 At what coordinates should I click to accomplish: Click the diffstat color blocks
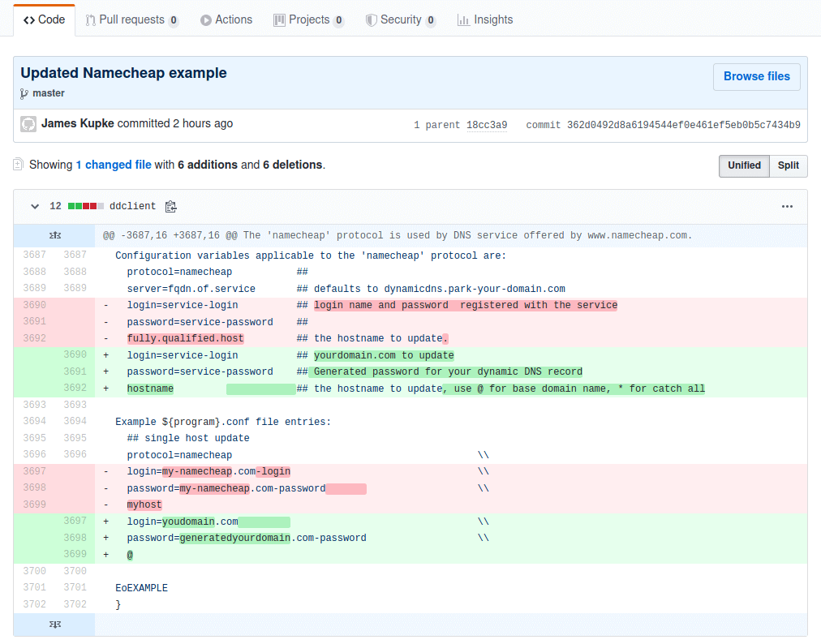pos(86,206)
